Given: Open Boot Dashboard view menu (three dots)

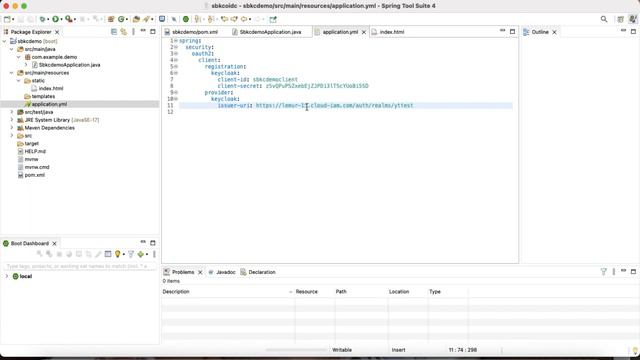Looking at the screenshot, I should tap(154, 254).
